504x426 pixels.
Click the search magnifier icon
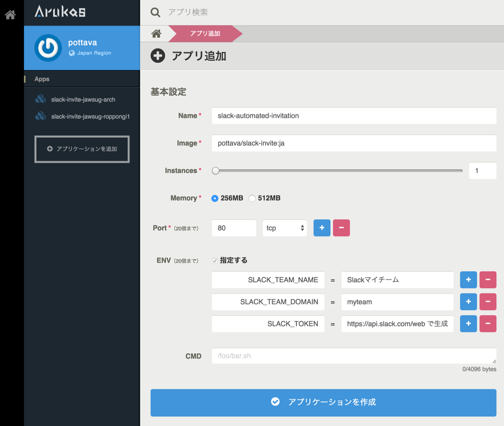click(155, 12)
